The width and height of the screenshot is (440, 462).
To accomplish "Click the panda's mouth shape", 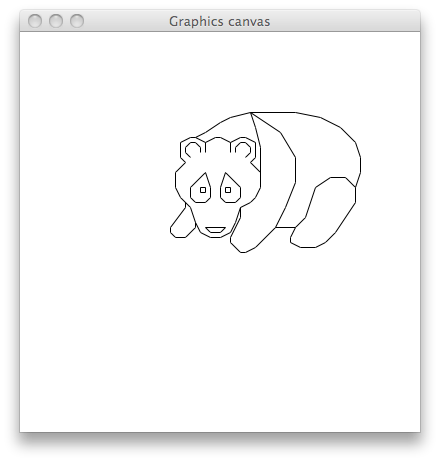I will click(215, 230).
